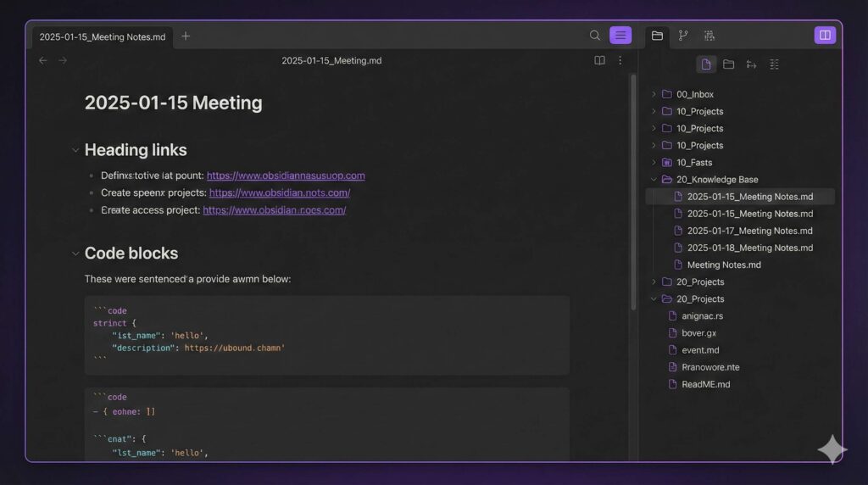Create a new note with the purple file icon
The width and height of the screenshot is (868, 485).
706,64
